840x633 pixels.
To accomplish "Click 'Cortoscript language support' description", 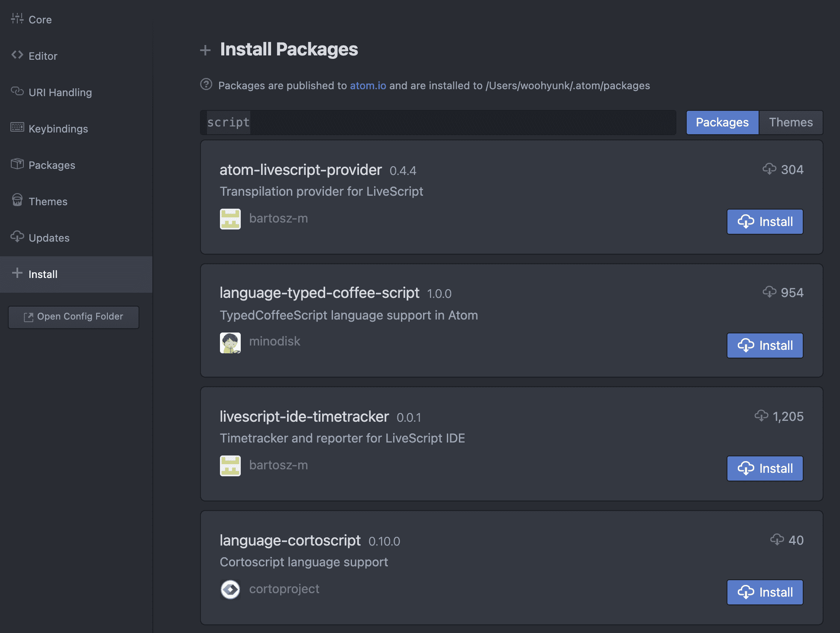I will (304, 562).
